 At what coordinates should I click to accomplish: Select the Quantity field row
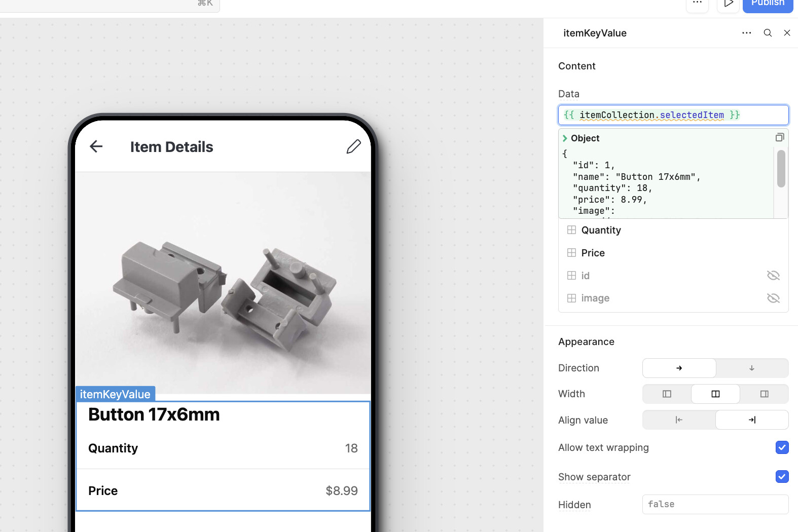[x=673, y=230]
